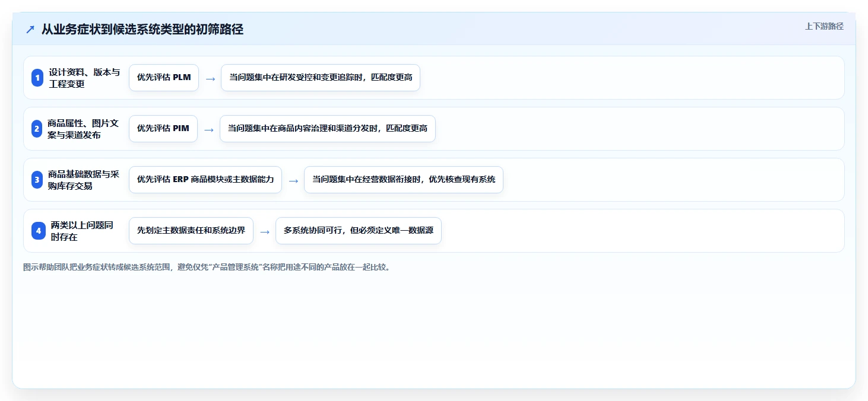
Task: Select step badge number 1
Action: [37, 78]
